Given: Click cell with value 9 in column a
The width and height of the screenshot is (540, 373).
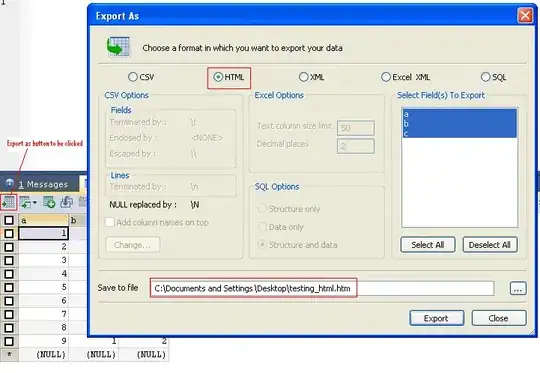Looking at the screenshot, I should point(43,341).
